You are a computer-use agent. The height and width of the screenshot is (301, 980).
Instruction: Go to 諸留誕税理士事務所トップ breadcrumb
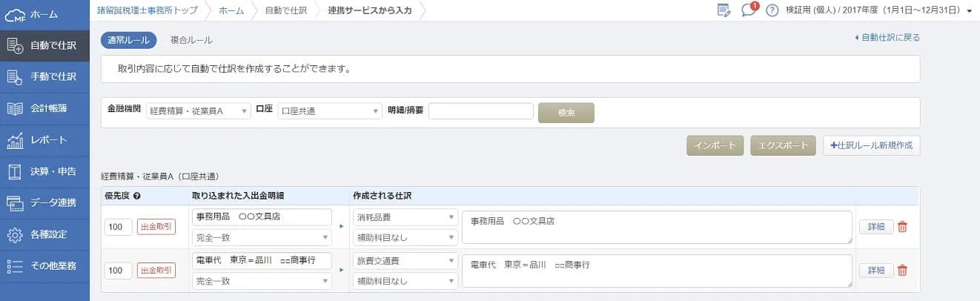pyautogui.click(x=147, y=10)
